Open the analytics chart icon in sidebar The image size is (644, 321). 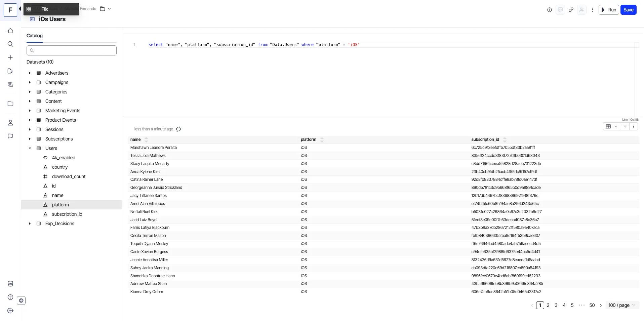pos(10,84)
